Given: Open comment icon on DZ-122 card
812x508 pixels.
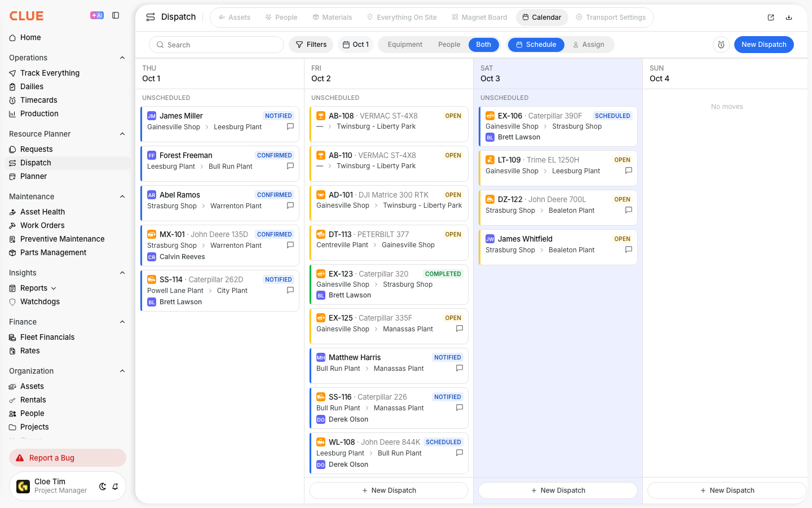Looking at the screenshot, I should click(629, 210).
